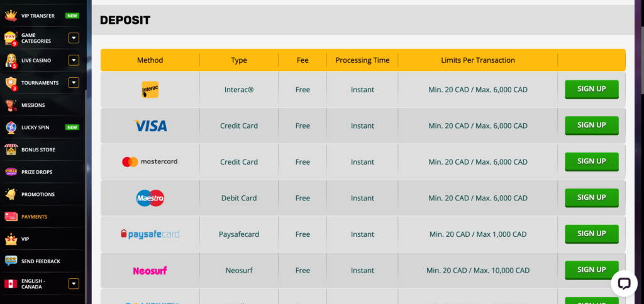
Task: Click the Interac® type cell
Action: 239,90
